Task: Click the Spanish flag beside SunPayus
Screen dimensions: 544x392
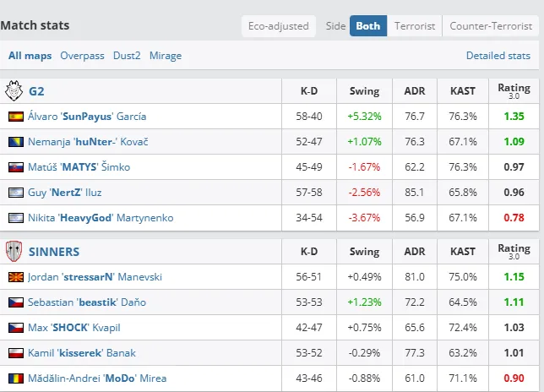Action: [x=15, y=117]
